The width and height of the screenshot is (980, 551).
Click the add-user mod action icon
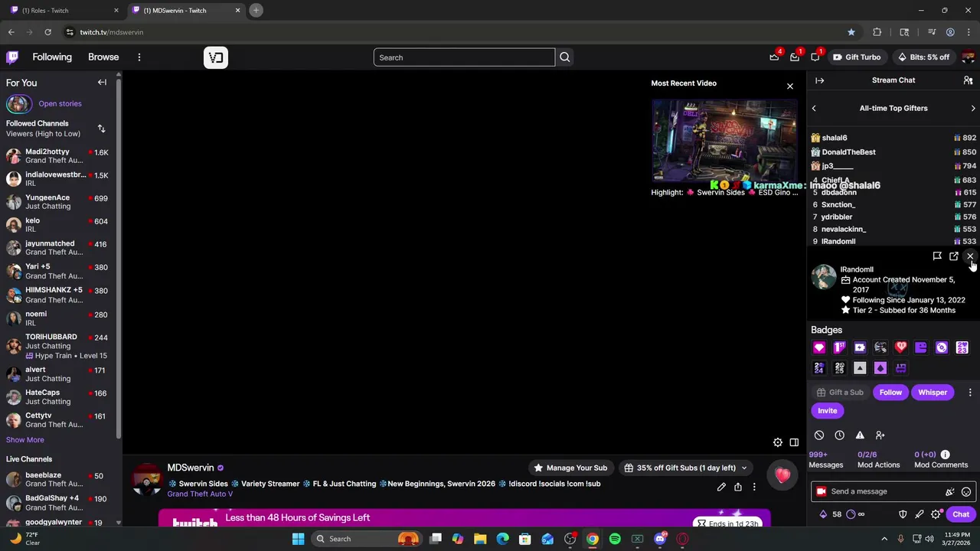(x=880, y=435)
